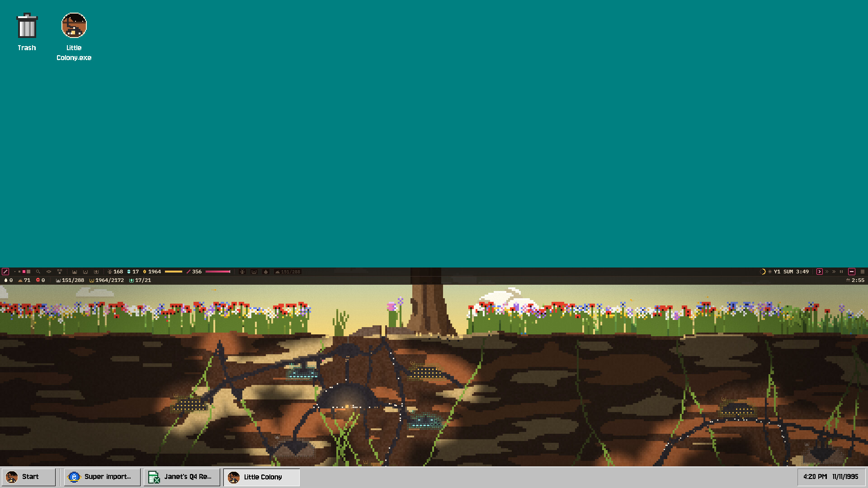The width and height of the screenshot is (868, 488).
Task: Click the red skull deaths counter
Action: pyautogui.click(x=41, y=280)
